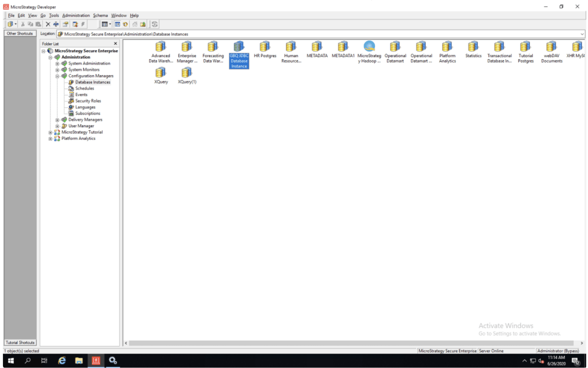Click the Tutorial Shortcuts button
Viewport: 588px width, 368px height.
tap(20, 343)
